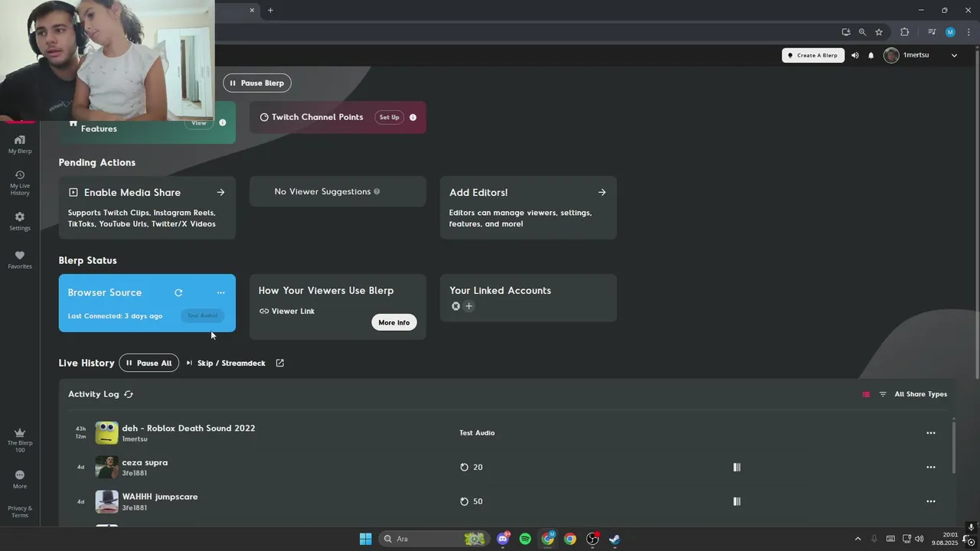This screenshot has height=551, width=980.
Task: Open the Chrome extensions puzzle icon
Action: pos(904,32)
